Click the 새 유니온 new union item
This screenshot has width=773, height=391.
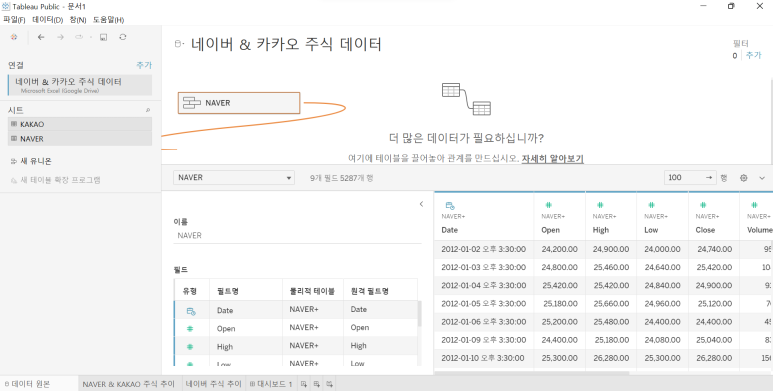tap(31, 161)
